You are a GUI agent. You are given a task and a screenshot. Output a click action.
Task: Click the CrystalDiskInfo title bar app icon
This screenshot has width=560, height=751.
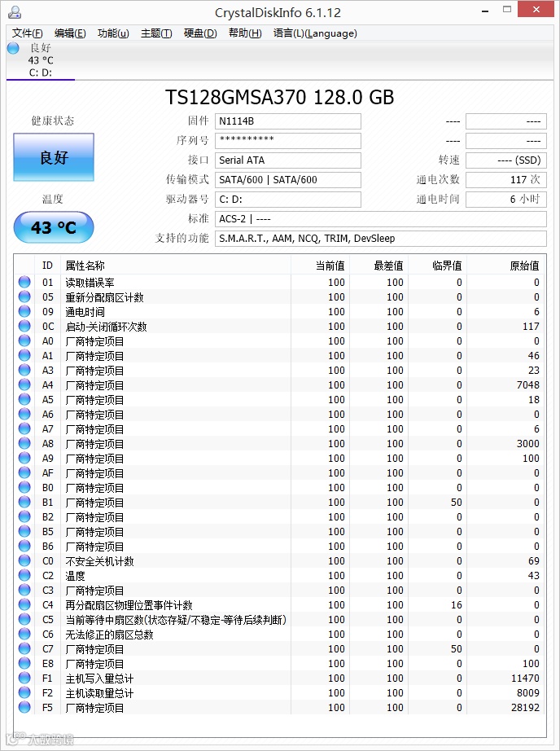[x=15, y=12]
